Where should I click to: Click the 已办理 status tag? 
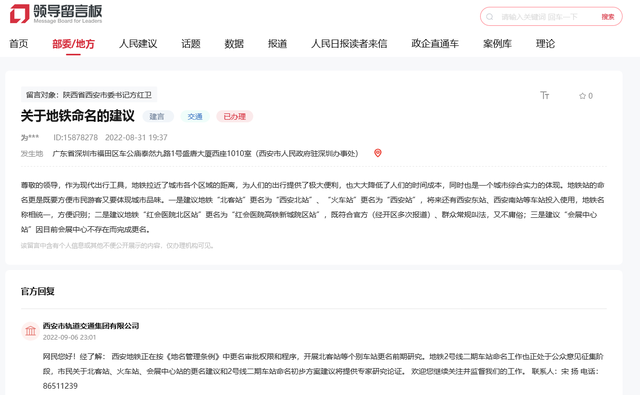point(235,116)
